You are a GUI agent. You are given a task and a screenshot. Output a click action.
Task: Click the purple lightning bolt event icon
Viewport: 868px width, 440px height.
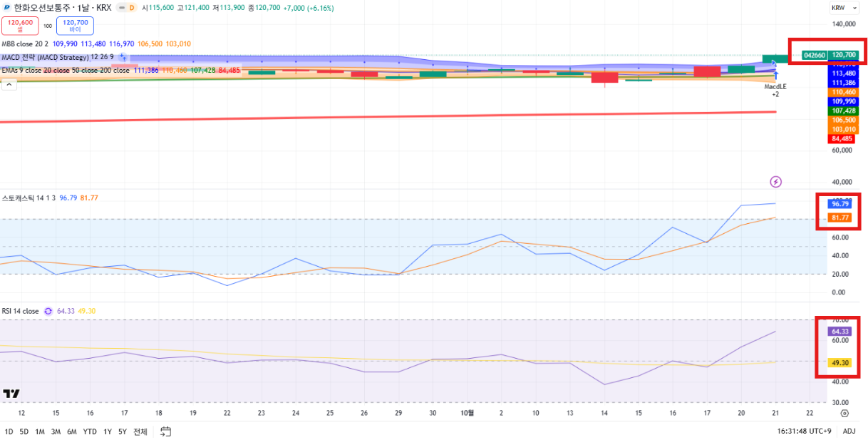point(776,182)
